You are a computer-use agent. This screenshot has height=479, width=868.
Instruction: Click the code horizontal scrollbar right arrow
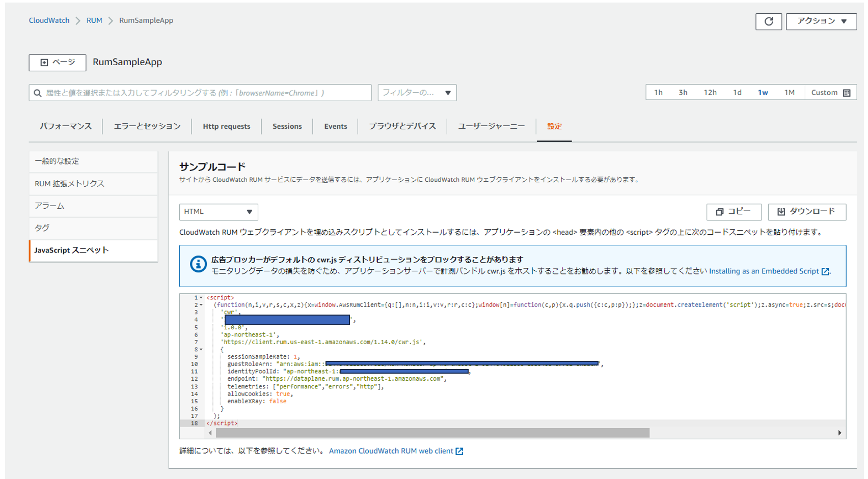(839, 433)
